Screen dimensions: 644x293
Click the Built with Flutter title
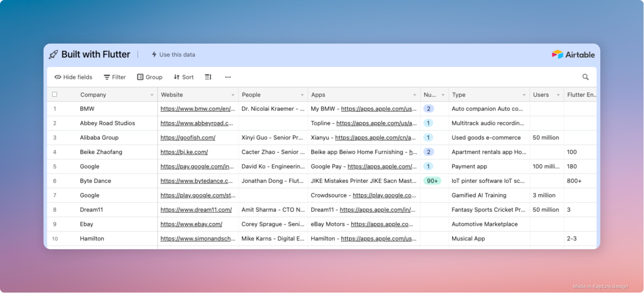[96, 55]
